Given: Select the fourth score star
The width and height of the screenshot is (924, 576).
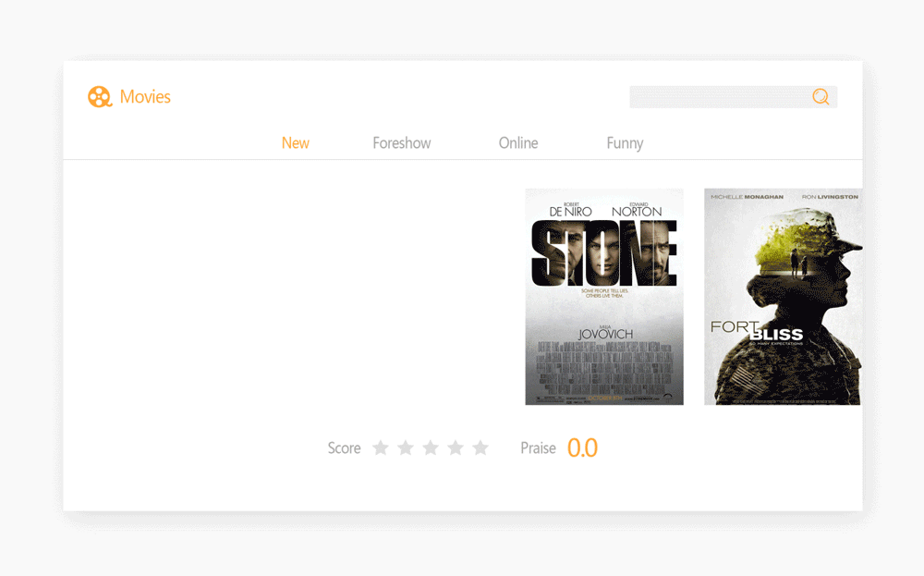Looking at the screenshot, I should pyautogui.click(x=456, y=448).
